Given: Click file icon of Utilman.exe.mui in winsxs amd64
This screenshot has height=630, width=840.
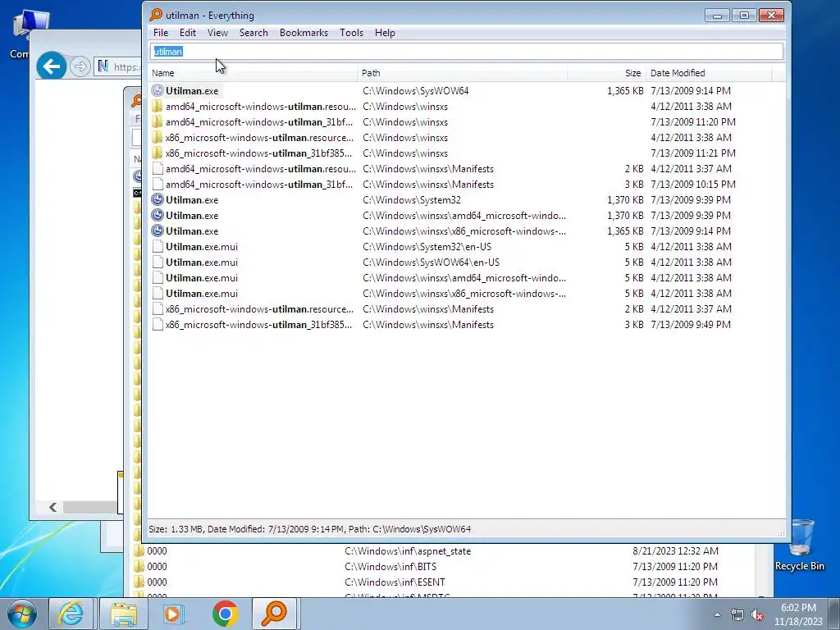Looking at the screenshot, I should (157, 277).
